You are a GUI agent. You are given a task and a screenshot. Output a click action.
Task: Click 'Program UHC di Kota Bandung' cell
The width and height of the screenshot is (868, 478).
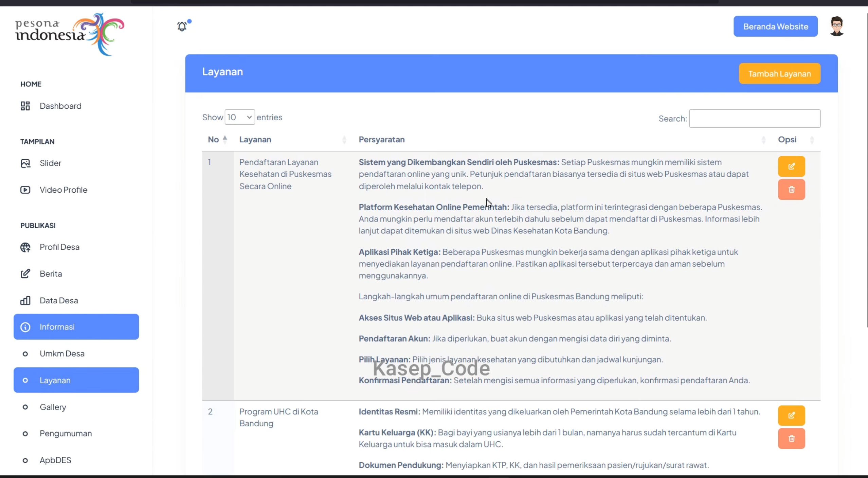279,418
